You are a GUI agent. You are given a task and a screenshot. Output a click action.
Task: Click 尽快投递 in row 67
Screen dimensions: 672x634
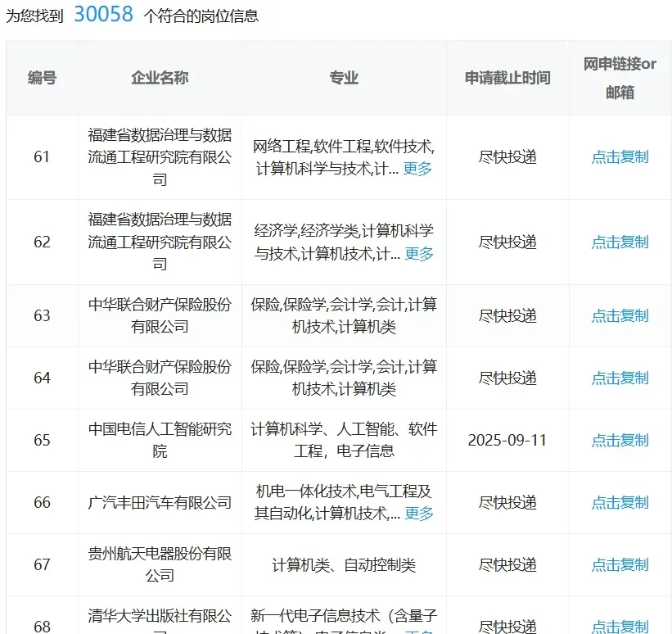click(x=507, y=564)
